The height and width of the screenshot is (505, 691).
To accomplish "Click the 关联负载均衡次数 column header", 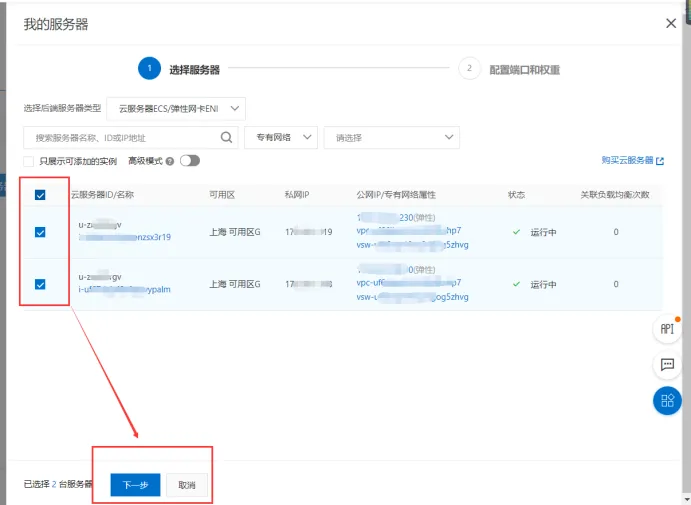I will click(615, 195).
